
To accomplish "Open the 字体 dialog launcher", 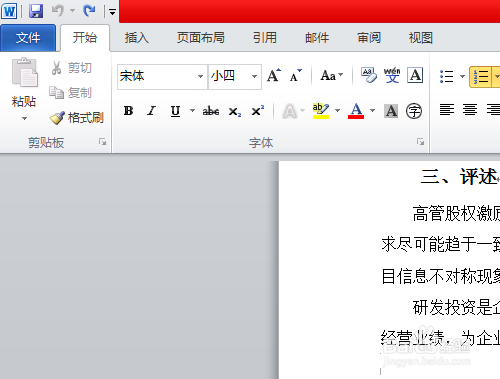I will tap(420, 142).
